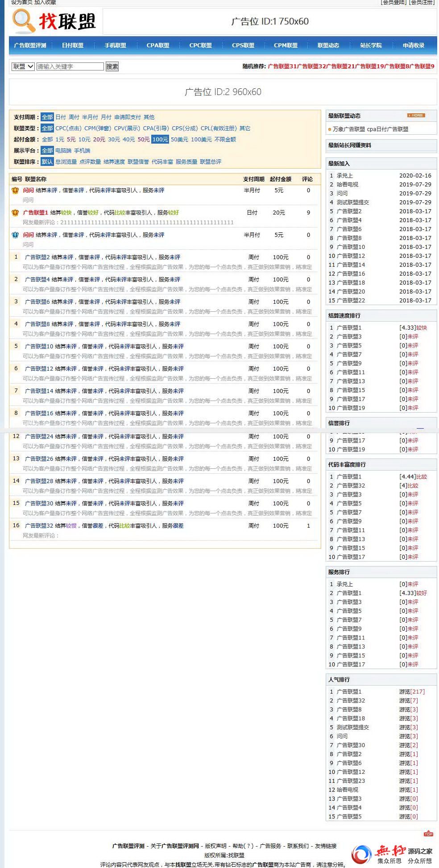Viewport: 439px width, 868px height.
Task: Open the 站长学院 navigation item
Action: (x=371, y=45)
